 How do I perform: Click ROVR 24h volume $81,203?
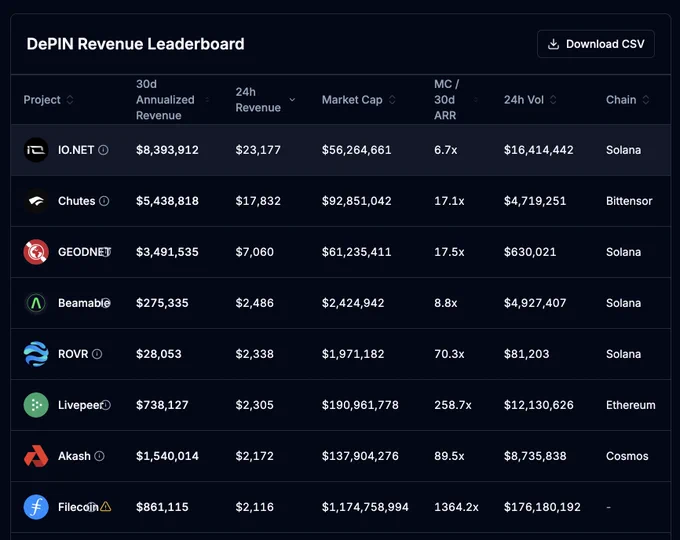click(x=526, y=354)
